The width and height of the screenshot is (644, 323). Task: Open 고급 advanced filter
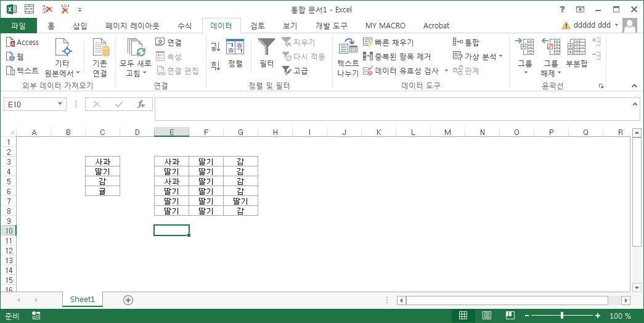tap(295, 70)
